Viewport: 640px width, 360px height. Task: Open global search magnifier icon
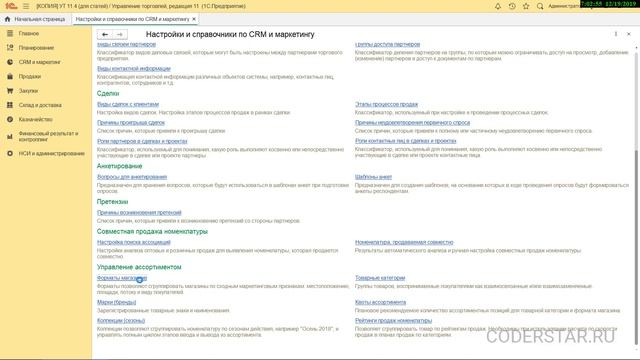[x=540, y=6]
